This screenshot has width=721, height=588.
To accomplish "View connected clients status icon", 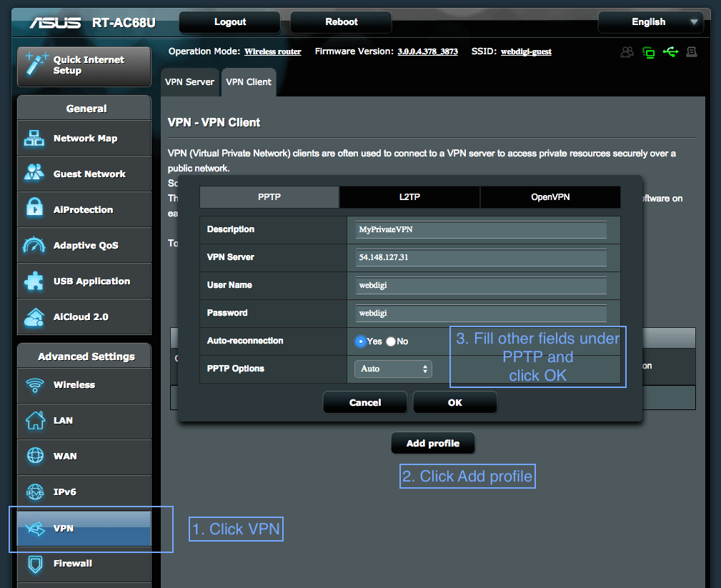I will tap(627, 51).
